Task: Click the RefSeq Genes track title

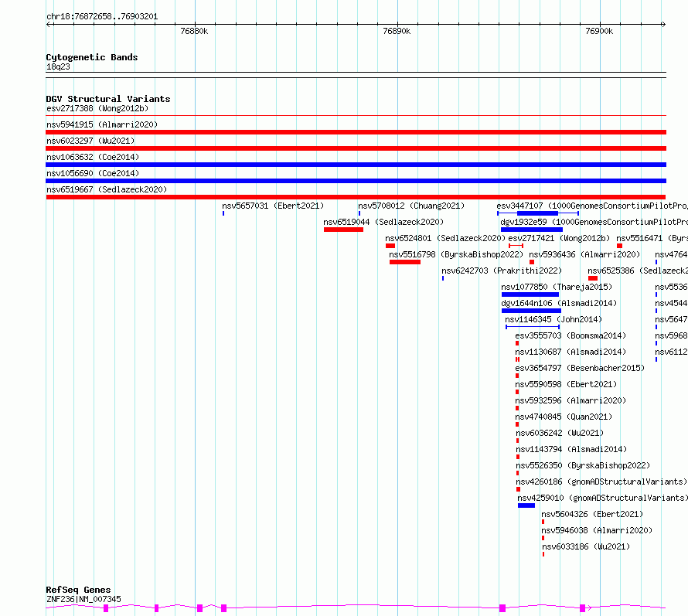Action: (78, 590)
